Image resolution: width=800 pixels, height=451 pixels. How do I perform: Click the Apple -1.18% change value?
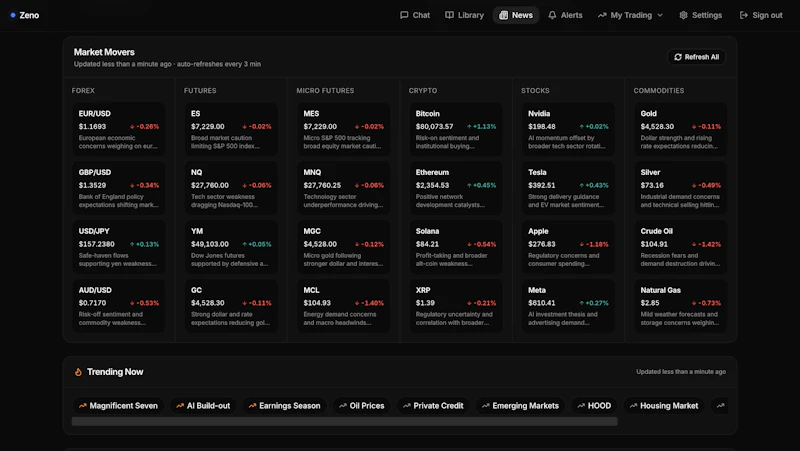pos(594,244)
